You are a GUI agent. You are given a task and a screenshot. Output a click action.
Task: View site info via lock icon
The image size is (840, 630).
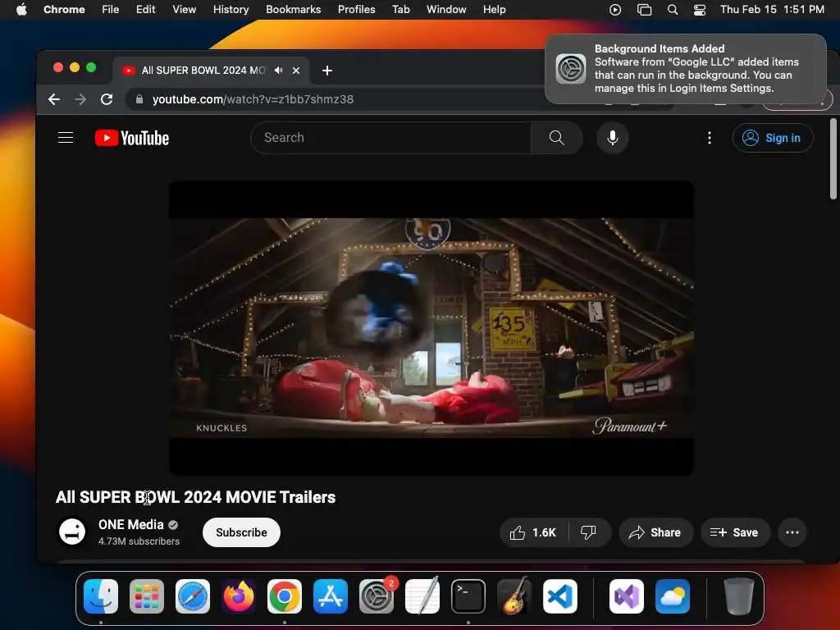pos(139,99)
